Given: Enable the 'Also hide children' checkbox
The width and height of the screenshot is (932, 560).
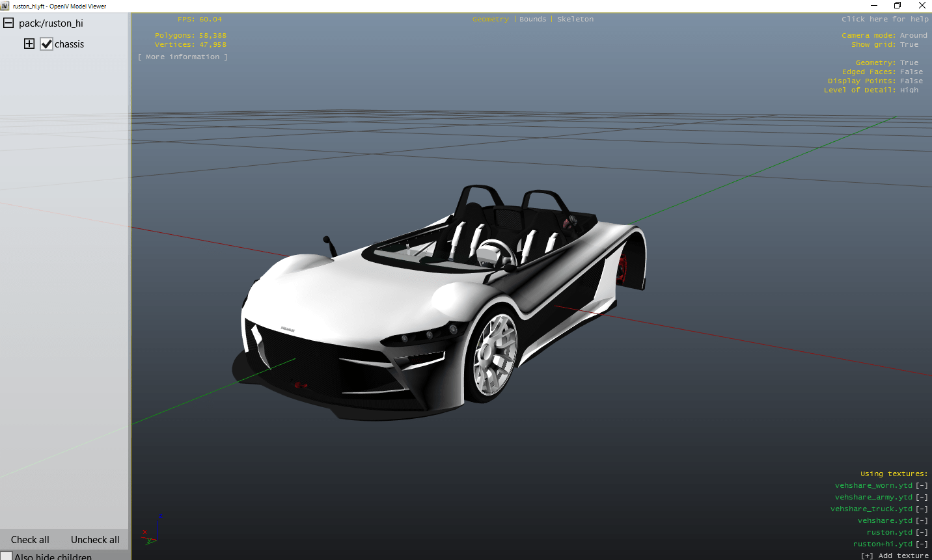Looking at the screenshot, I should pyautogui.click(x=7, y=557).
